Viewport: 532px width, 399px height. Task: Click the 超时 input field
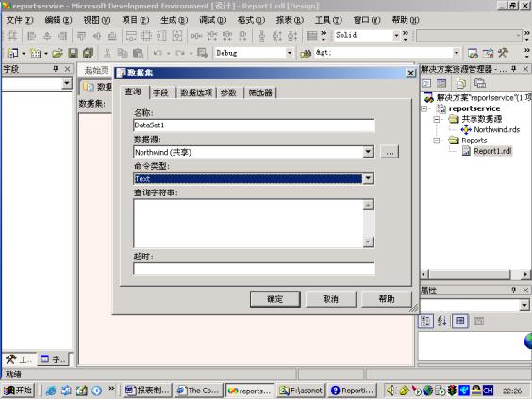coord(254,269)
